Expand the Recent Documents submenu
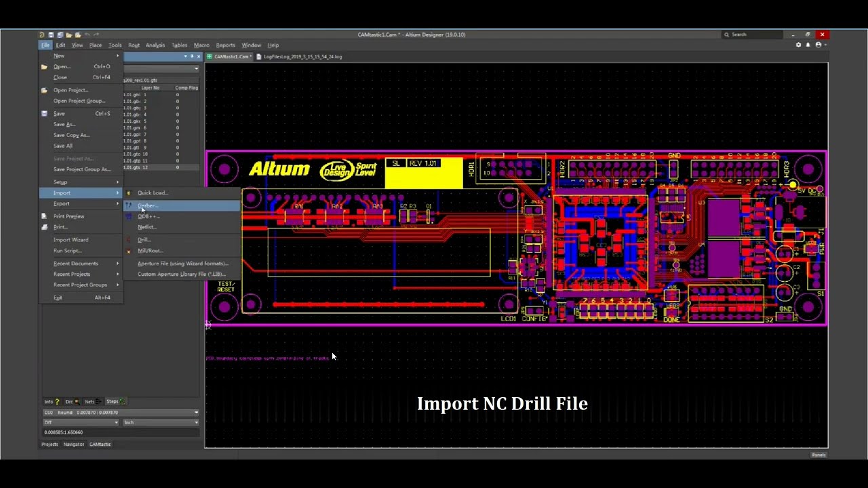This screenshot has width=868, height=488. click(x=81, y=263)
